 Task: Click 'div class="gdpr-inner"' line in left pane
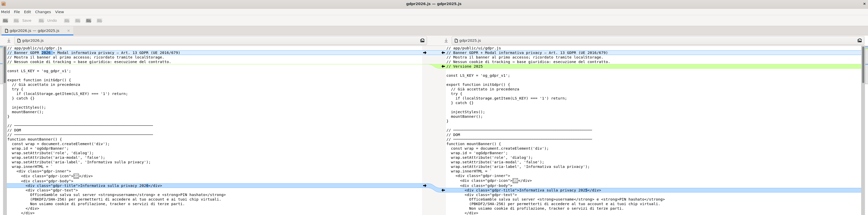click(x=44, y=171)
